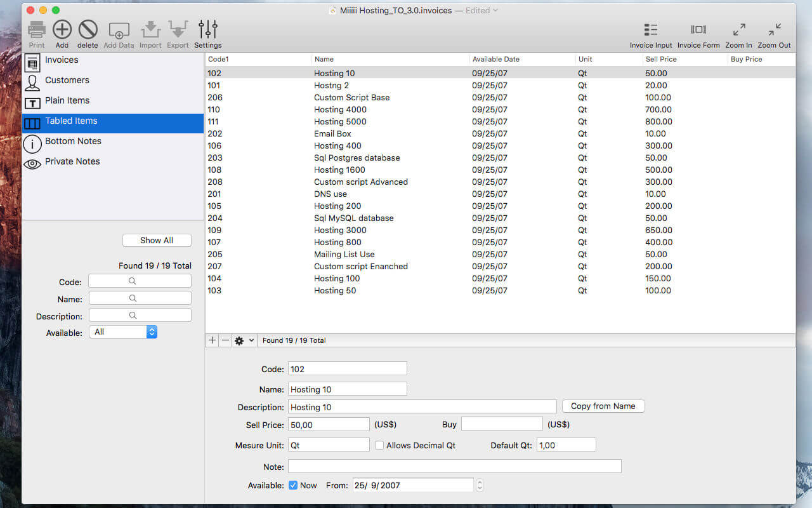812x508 pixels.
Task: Click the empty Buy price field
Action: [x=502, y=424]
